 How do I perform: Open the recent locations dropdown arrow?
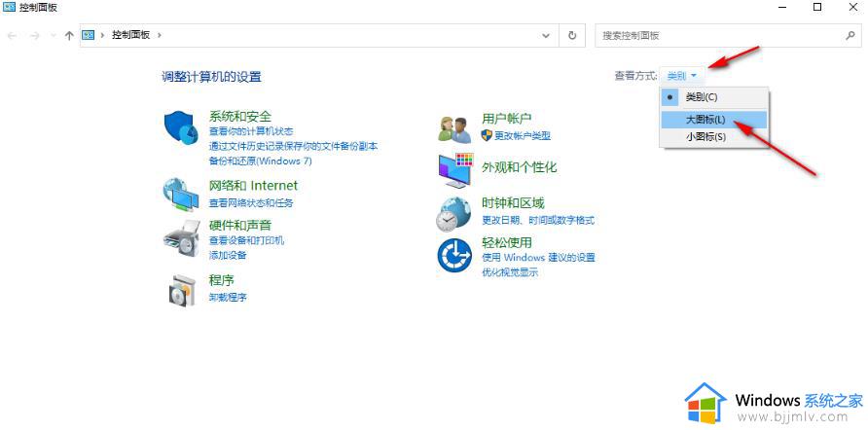click(54, 35)
